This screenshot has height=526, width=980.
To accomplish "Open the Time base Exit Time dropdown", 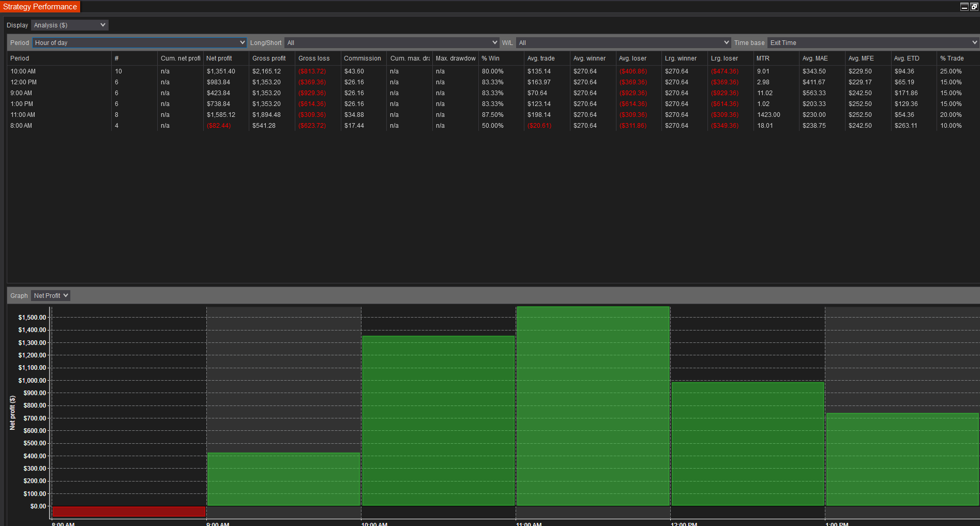I will coord(873,42).
